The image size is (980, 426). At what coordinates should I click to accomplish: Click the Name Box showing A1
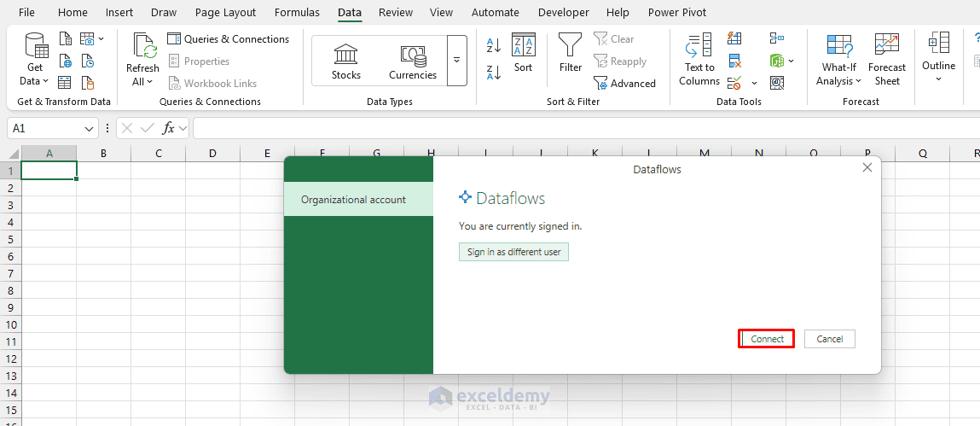point(45,128)
